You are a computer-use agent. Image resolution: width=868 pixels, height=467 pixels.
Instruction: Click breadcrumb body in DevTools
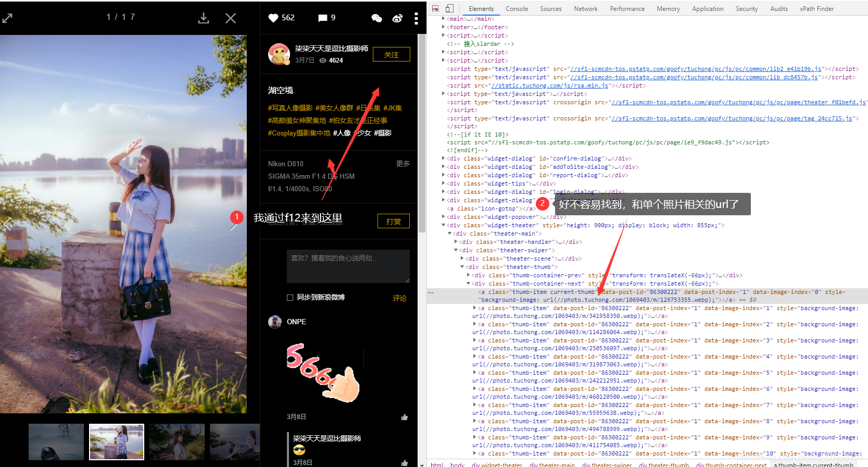(x=457, y=464)
